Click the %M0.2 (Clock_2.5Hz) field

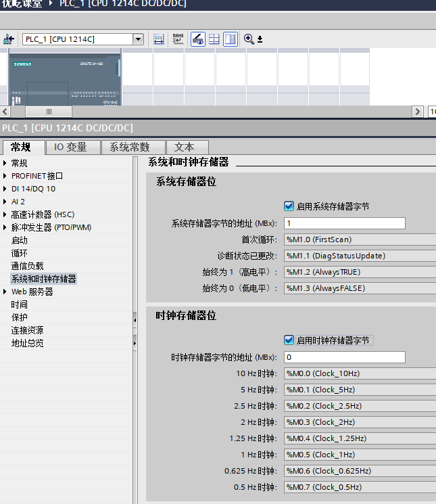[360, 406]
